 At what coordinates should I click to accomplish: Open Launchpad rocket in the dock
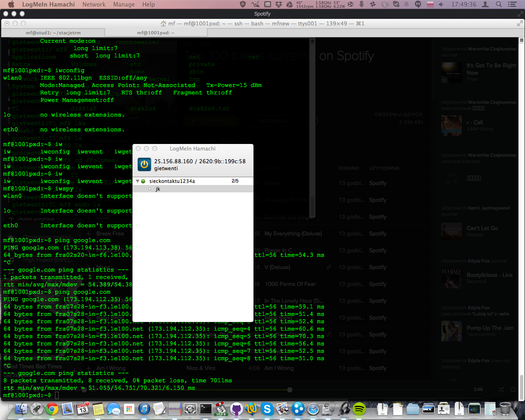tap(37, 409)
